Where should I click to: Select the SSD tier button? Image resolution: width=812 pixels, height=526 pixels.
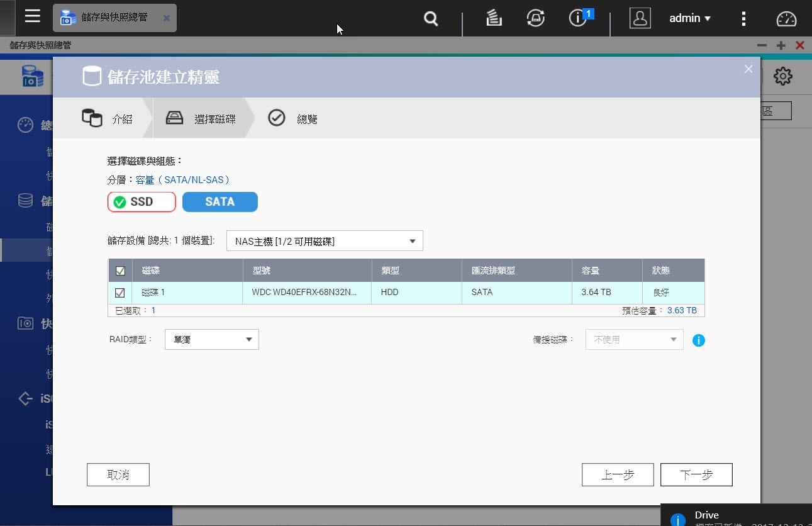[142, 202]
